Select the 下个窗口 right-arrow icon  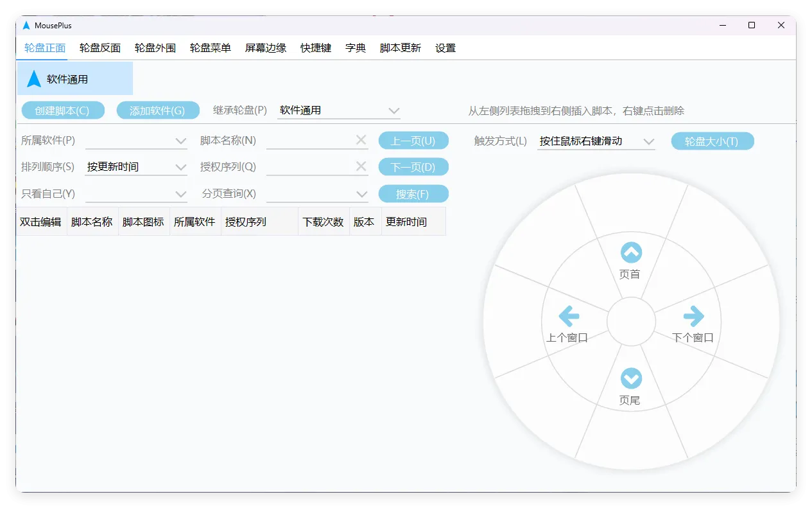point(694,315)
